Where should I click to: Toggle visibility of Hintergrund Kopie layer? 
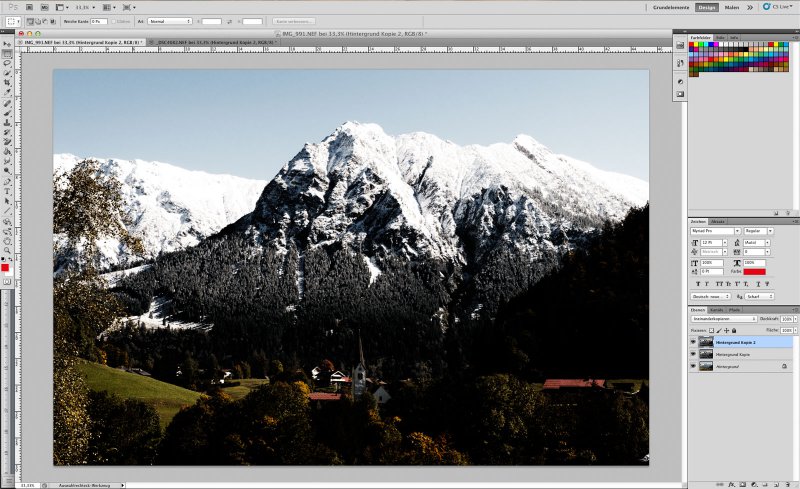[x=692, y=354]
